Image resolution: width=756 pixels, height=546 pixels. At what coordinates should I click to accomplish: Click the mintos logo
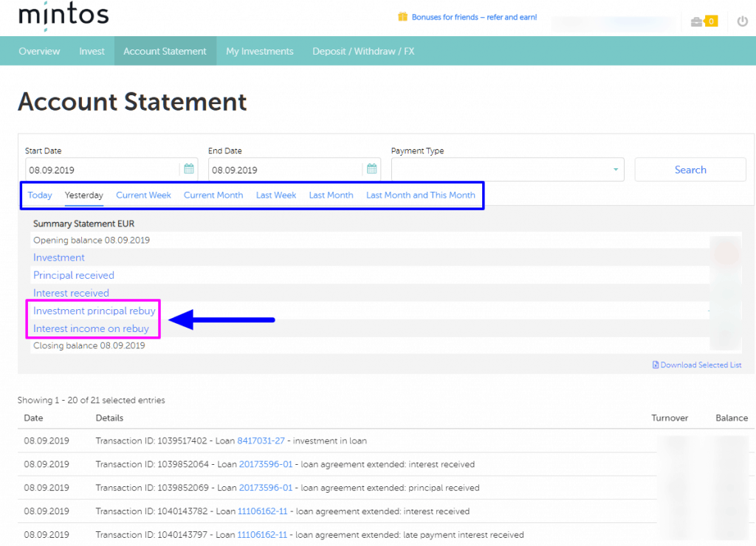tap(63, 15)
